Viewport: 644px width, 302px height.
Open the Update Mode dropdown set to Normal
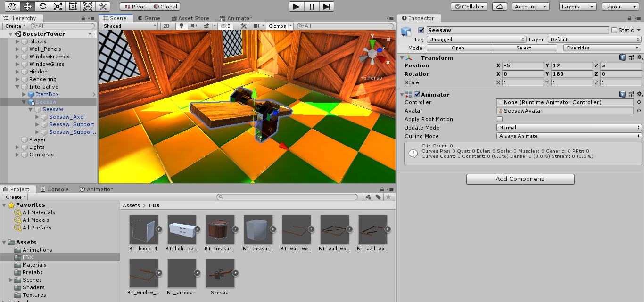coord(568,127)
